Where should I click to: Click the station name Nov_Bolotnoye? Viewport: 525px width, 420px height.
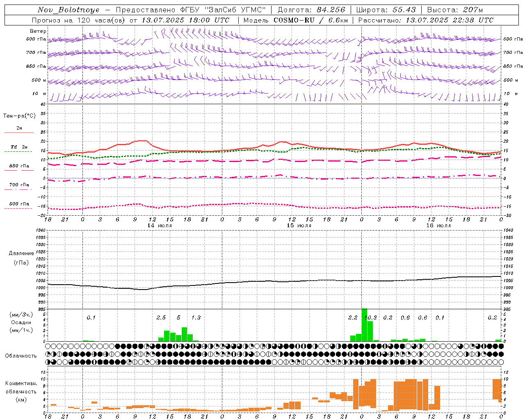(x=68, y=10)
